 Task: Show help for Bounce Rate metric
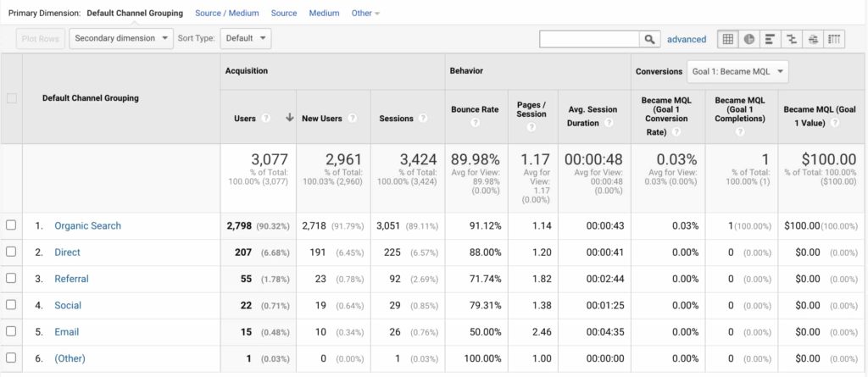pos(475,123)
